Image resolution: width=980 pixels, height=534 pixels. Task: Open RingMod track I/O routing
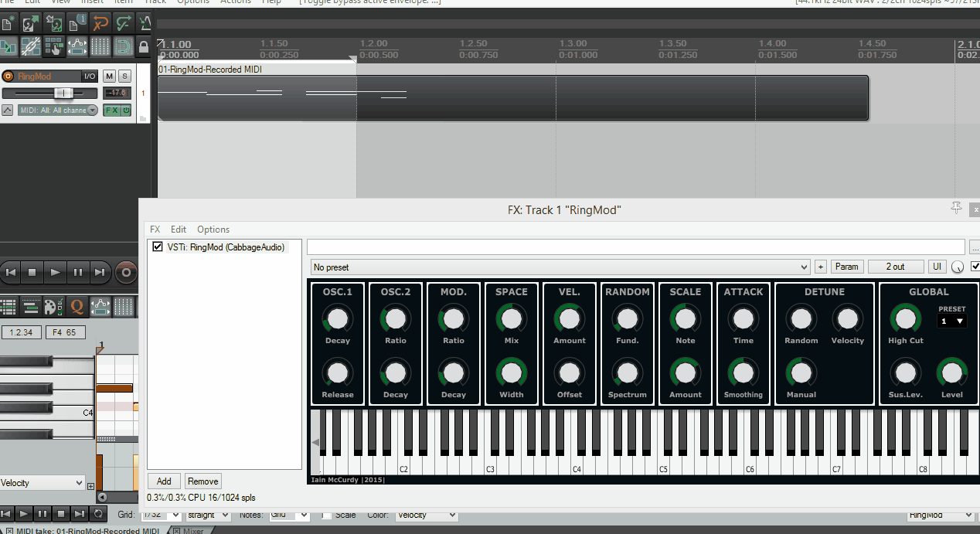click(90, 76)
